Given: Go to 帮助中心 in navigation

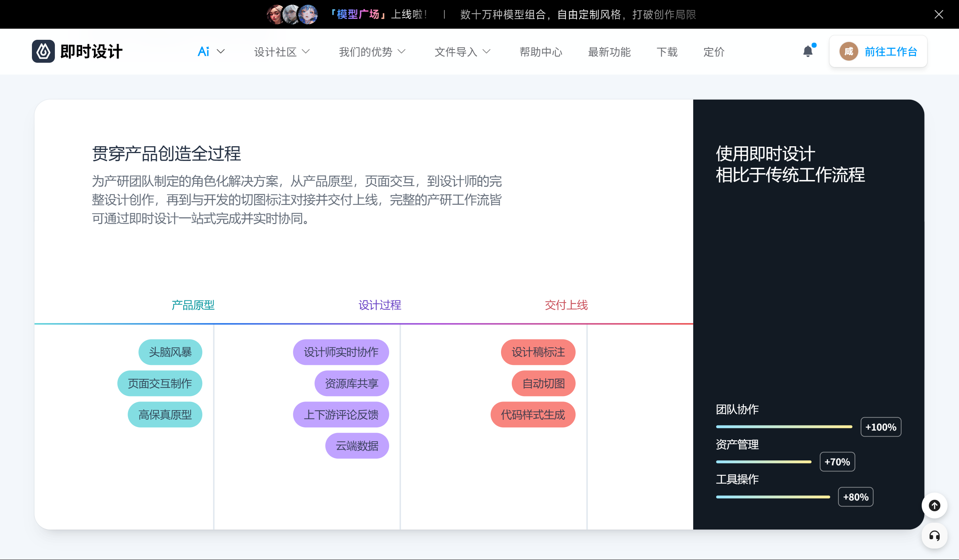Looking at the screenshot, I should click(x=541, y=52).
